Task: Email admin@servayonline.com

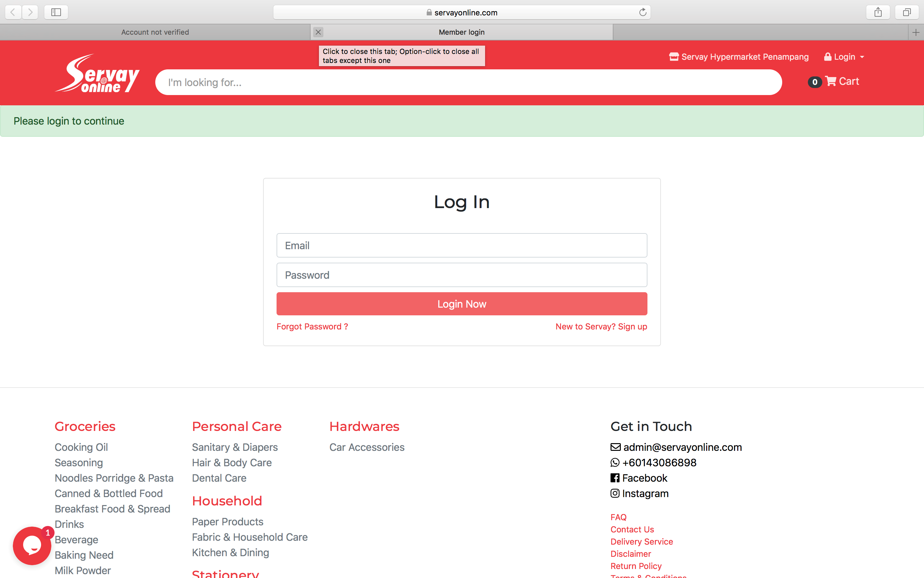Action: [x=676, y=447]
